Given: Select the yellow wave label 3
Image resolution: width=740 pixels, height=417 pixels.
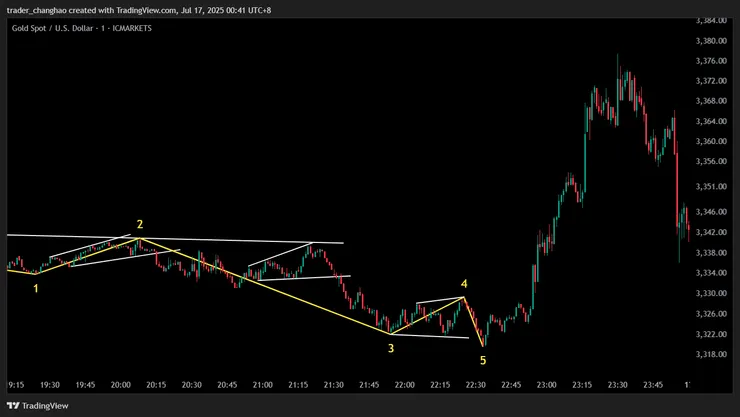Looking at the screenshot, I should pos(391,349).
